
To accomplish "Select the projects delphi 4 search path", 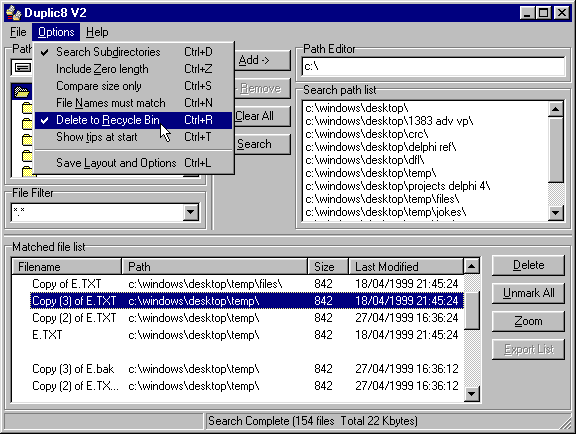I will pyautogui.click(x=397, y=186).
